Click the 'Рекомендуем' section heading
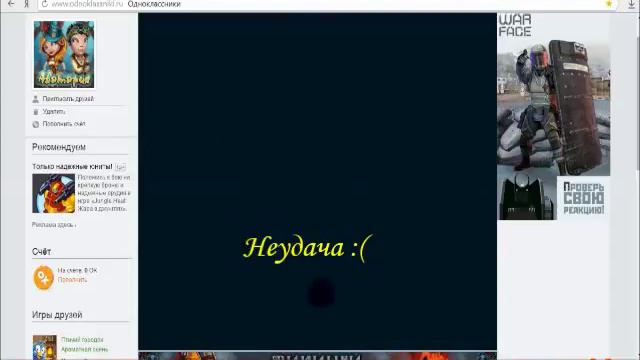Viewport: 640px width, 360px height. coord(59,147)
